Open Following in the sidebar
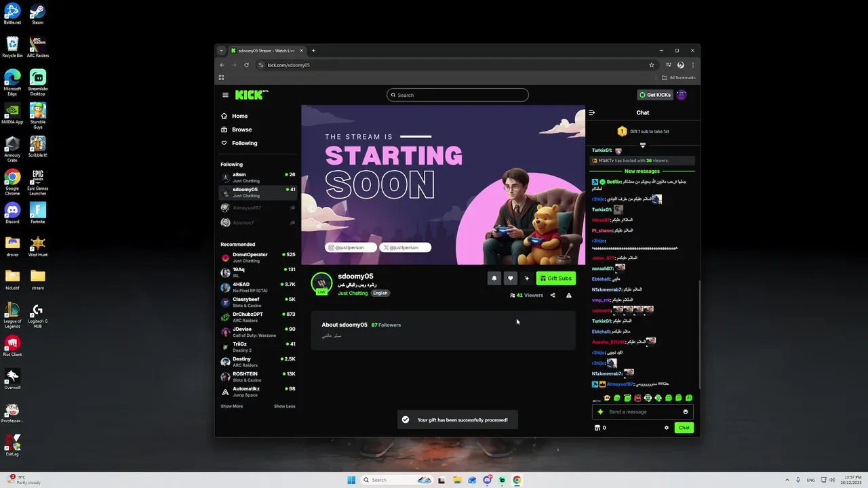The height and width of the screenshot is (488, 868). [x=239, y=143]
